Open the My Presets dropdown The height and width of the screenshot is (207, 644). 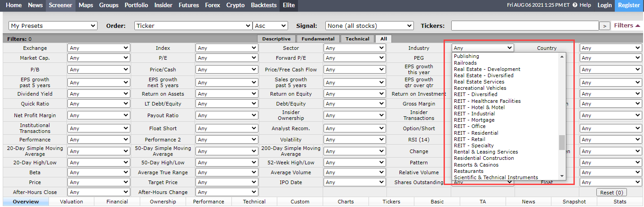pos(53,26)
